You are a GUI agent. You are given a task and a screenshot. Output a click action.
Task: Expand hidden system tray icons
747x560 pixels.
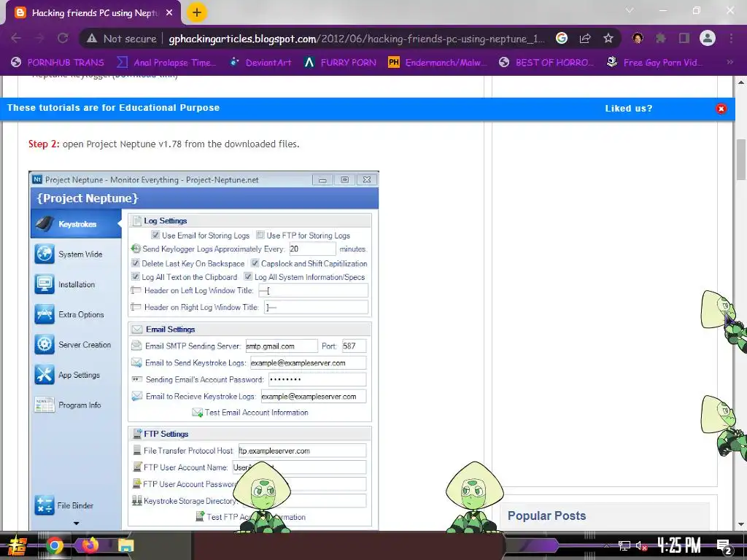coord(606,545)
